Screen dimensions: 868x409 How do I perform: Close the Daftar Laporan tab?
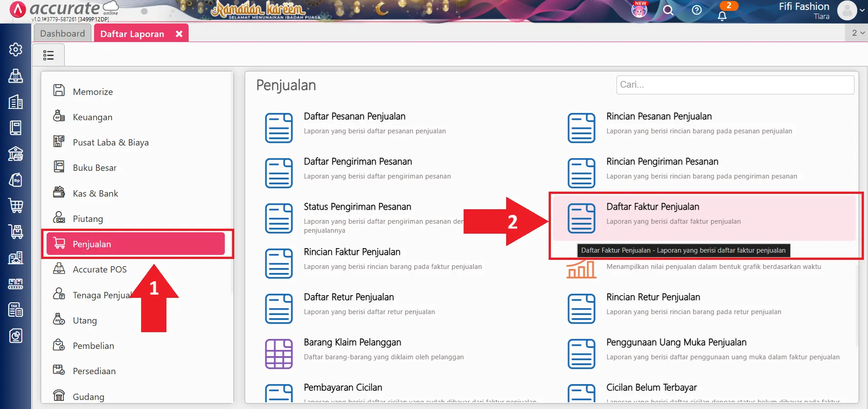click(179, 34)
